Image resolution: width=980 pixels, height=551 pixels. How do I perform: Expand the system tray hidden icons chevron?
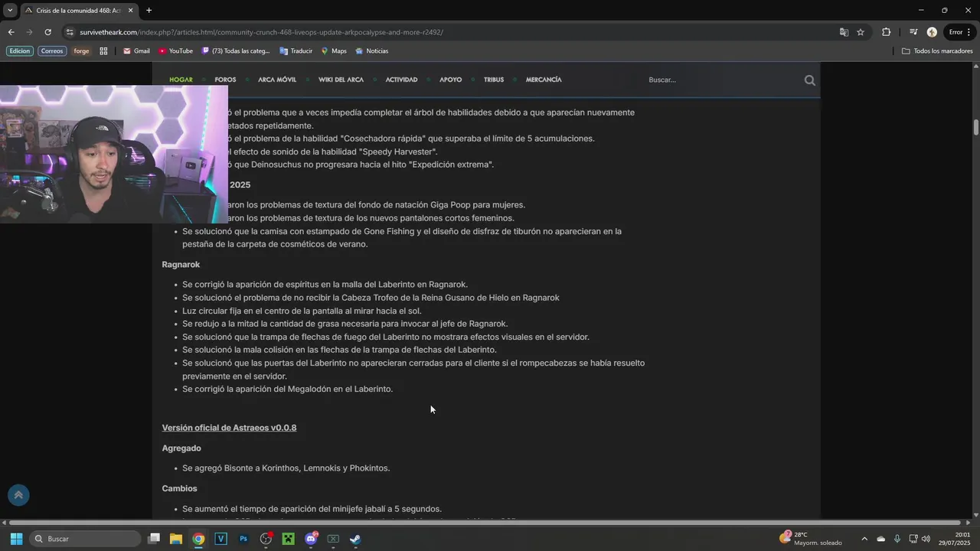[864, 539]
